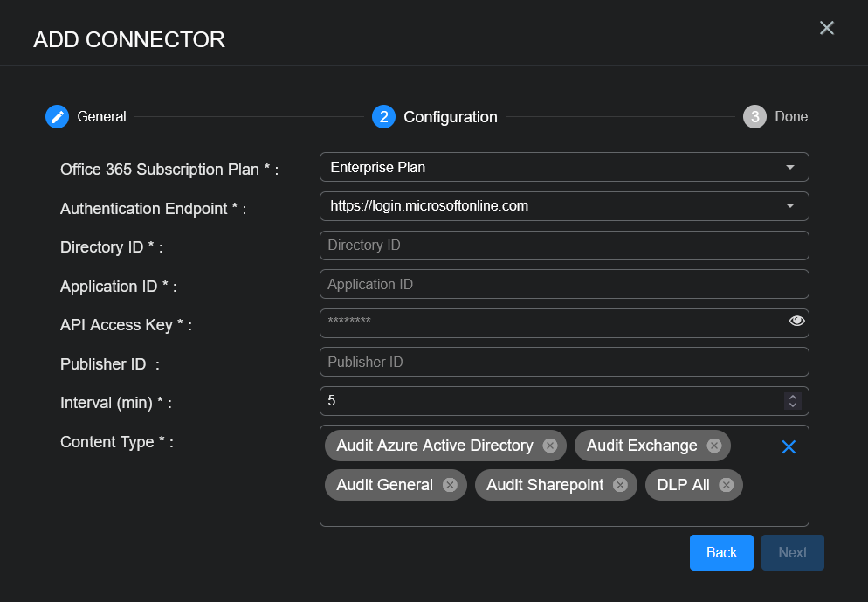
Task: Remove the Audit General tag
Action: pyautogui.click(x=450, y=485)
